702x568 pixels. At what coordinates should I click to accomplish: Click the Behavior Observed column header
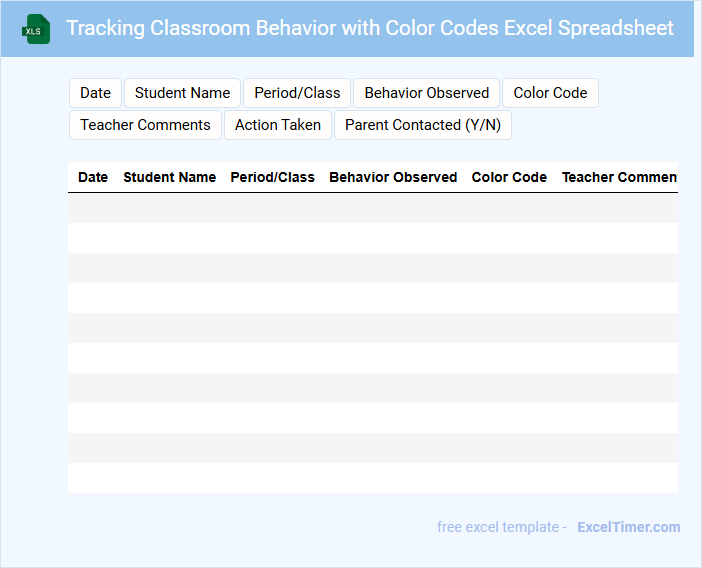[393, 177]
